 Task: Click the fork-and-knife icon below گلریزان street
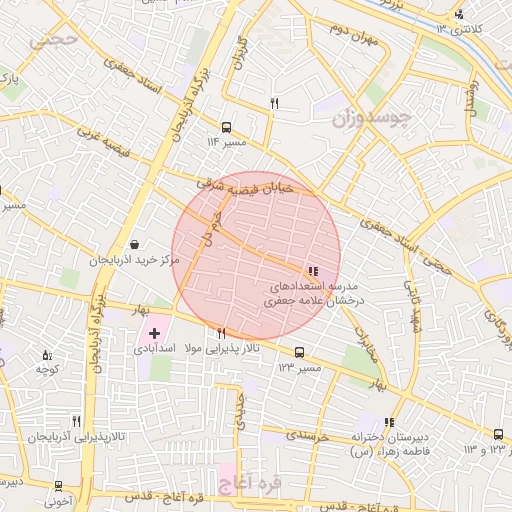coord(275,103)
